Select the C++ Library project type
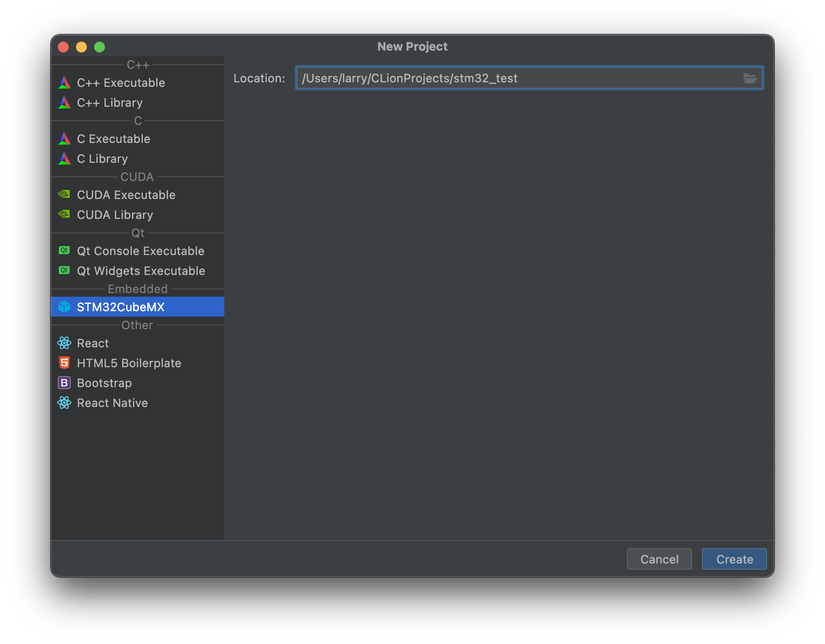 pos(109,102)
